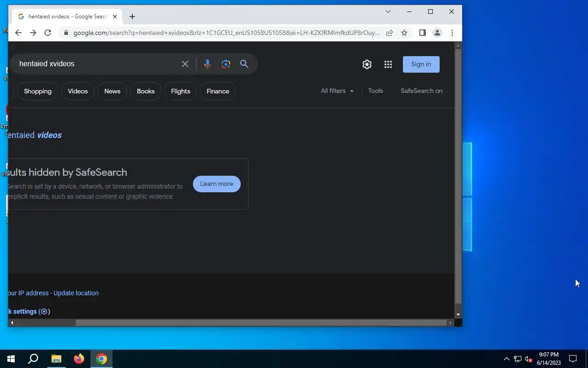Image resolution: width=588 pixels, height=368 pixels.
Task: Click the Chrome taskbar icon
Action: coord(102,359)
